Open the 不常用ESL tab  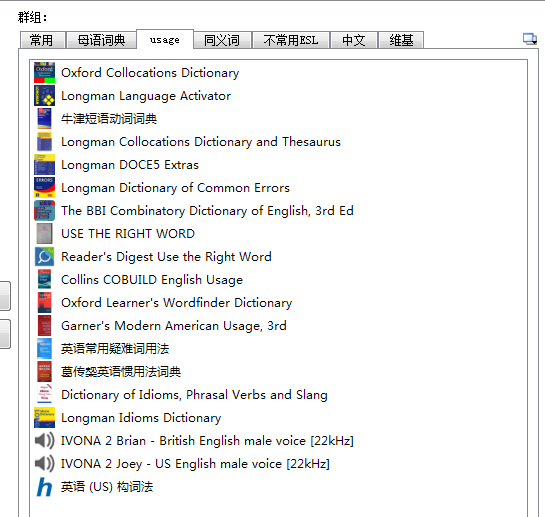click(291, 40)
